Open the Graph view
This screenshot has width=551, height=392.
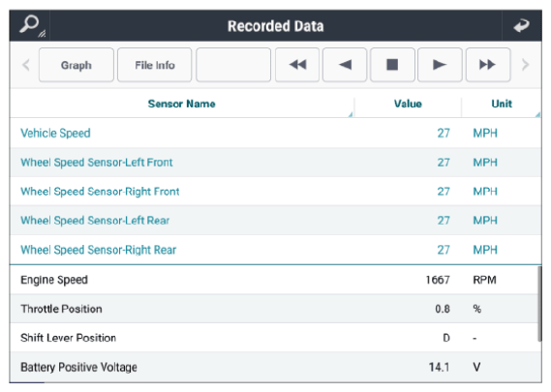(x=77, y=65)
